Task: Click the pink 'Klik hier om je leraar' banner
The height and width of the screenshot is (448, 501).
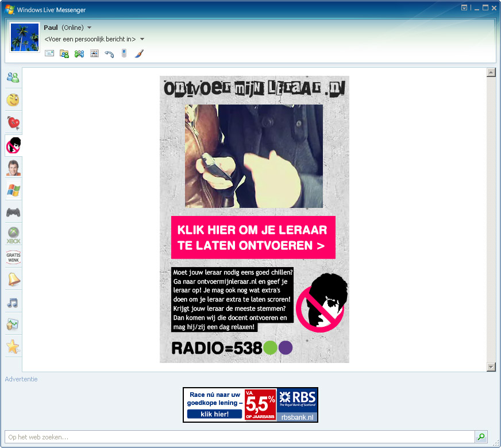Action: coord(253,238)
